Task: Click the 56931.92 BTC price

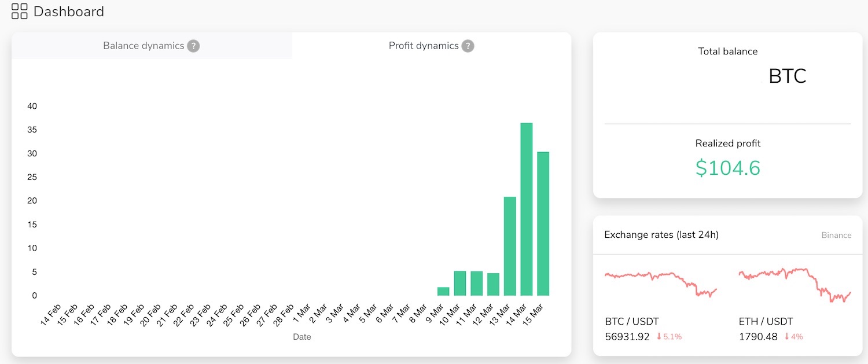Action: [627, 336]
